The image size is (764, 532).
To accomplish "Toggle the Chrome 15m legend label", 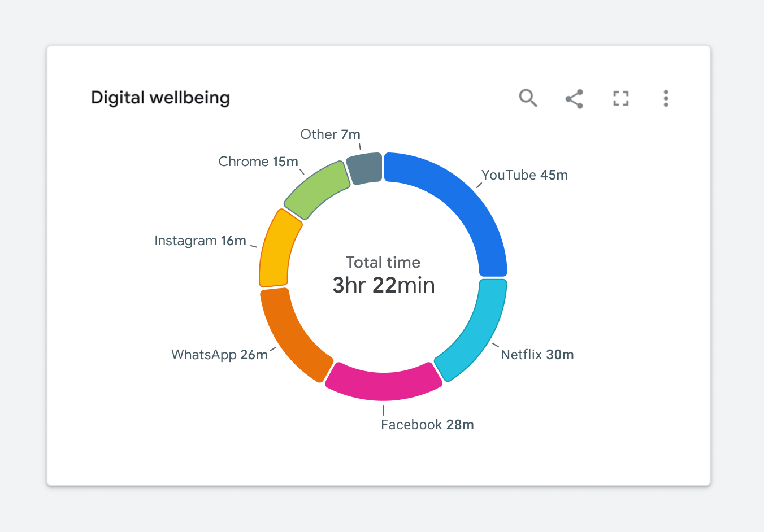I will click(x=258, y=162).
